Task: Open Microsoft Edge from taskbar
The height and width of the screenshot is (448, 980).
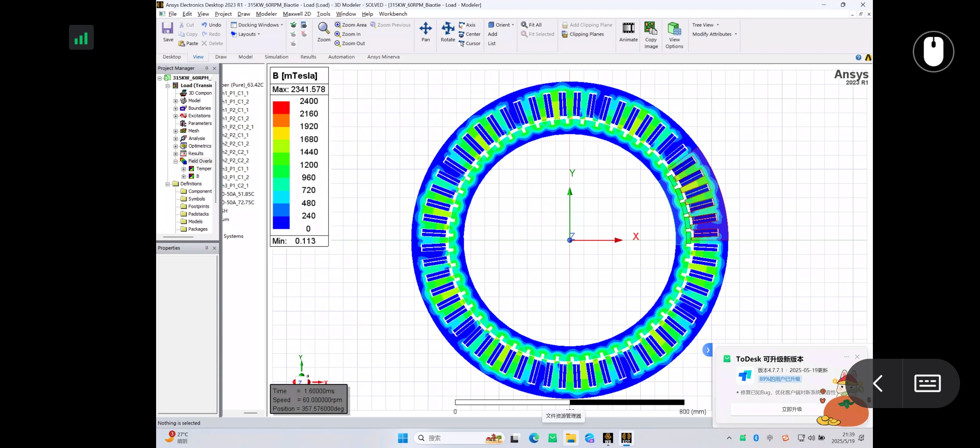Action: (534, 438)
